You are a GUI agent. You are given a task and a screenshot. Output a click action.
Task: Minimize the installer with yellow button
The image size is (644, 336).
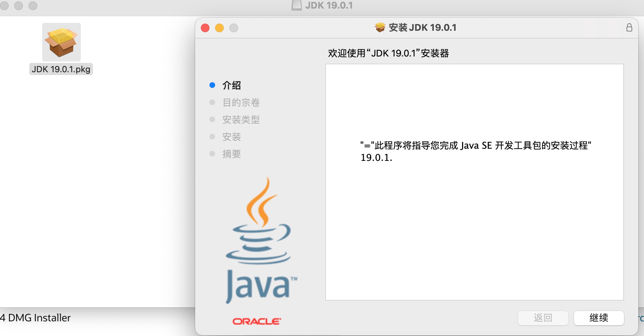[x=219, y=28]
